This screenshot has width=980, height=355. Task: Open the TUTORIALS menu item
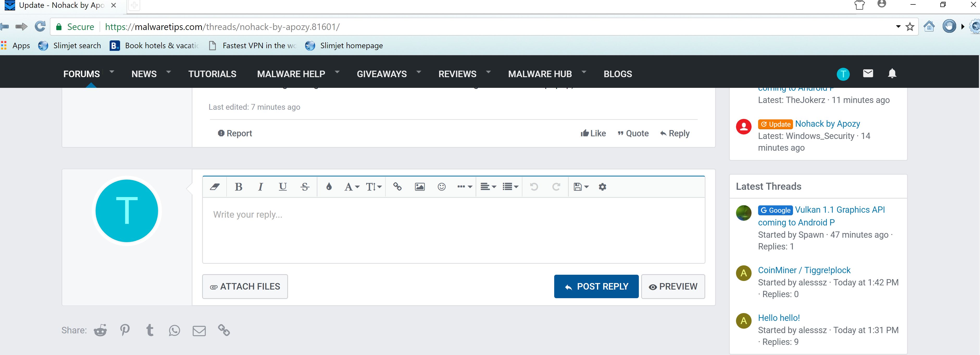212,74
